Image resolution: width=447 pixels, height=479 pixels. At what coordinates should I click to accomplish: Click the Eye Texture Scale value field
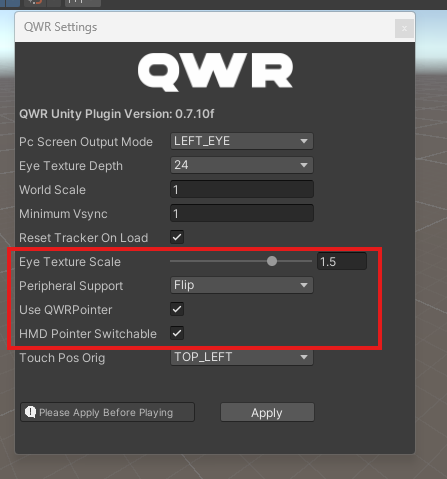(x=342, y=261)
